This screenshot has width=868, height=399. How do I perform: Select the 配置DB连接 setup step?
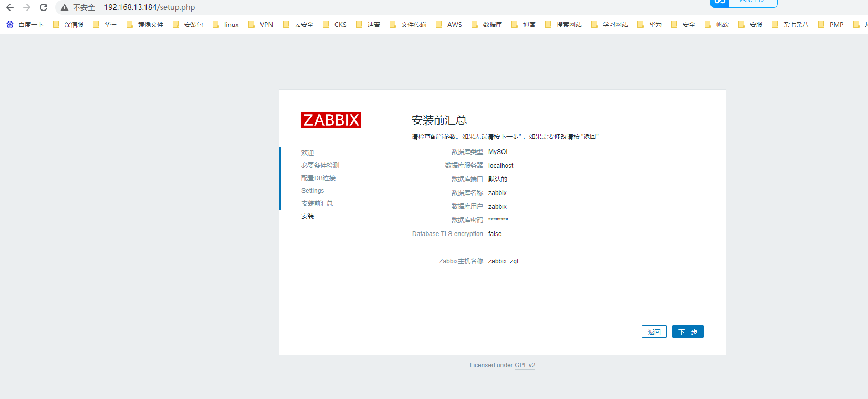tap(318, 178)
